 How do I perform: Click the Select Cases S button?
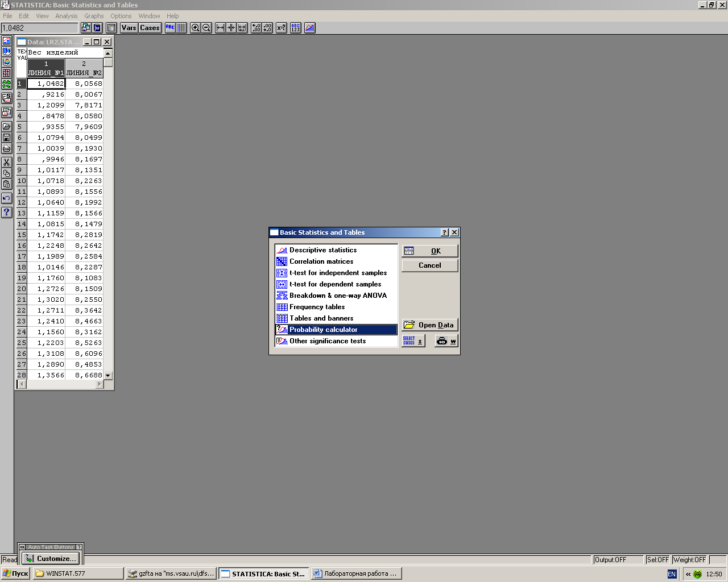coord(413,341)
